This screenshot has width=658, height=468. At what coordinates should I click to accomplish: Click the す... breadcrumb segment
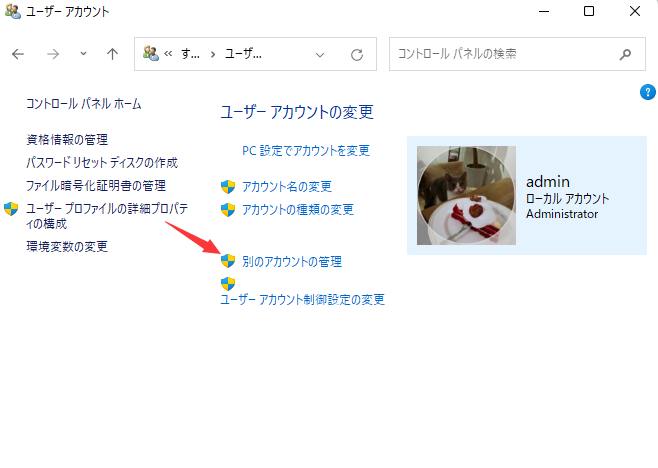pyautogui.click(x=190, y=54)
